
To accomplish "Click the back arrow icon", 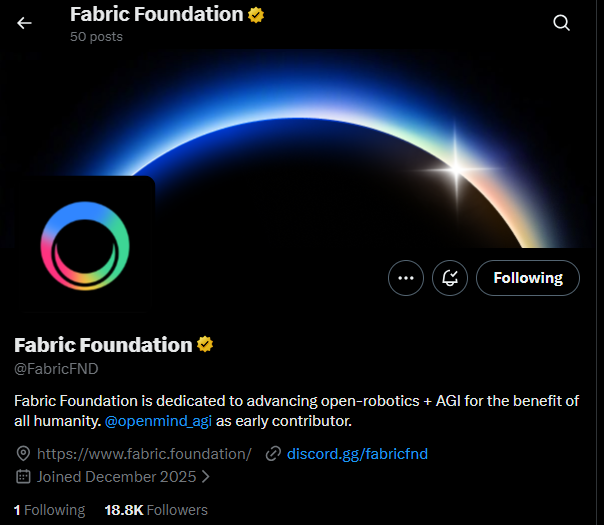I will (x=24, y=22).
